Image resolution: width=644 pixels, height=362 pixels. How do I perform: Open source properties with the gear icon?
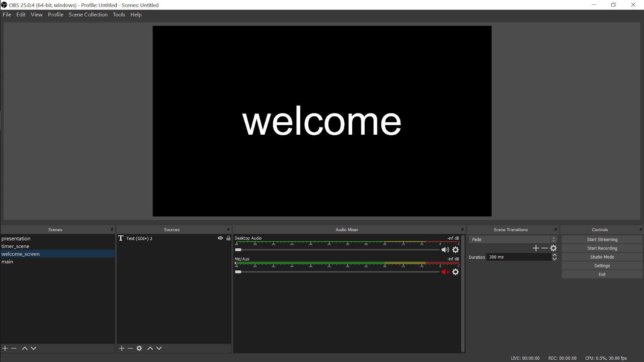pyautogui.click(x=139, y=348)
